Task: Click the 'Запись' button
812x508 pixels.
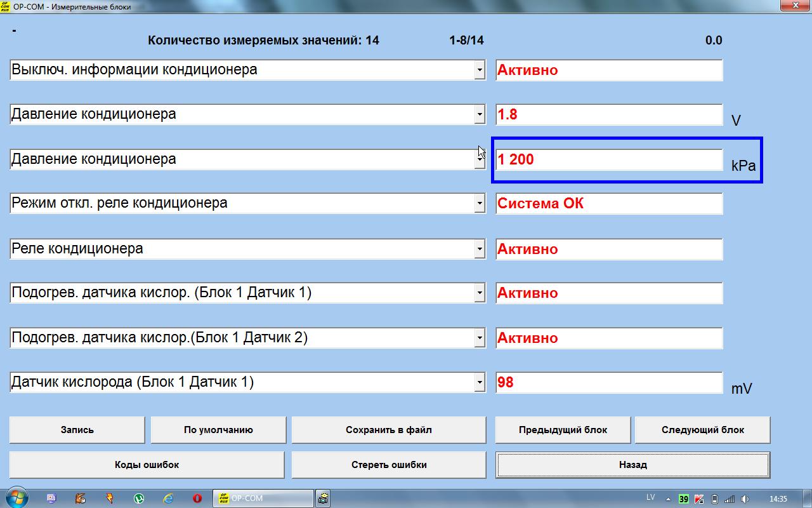Action: pyautogui.click(x=77, y=430)
